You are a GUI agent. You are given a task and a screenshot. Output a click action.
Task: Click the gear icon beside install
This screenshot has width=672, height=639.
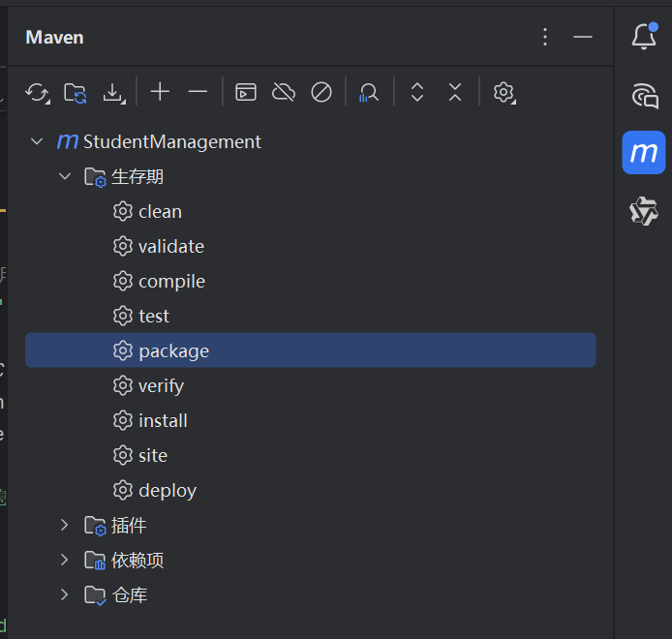(x=123, y=420)
